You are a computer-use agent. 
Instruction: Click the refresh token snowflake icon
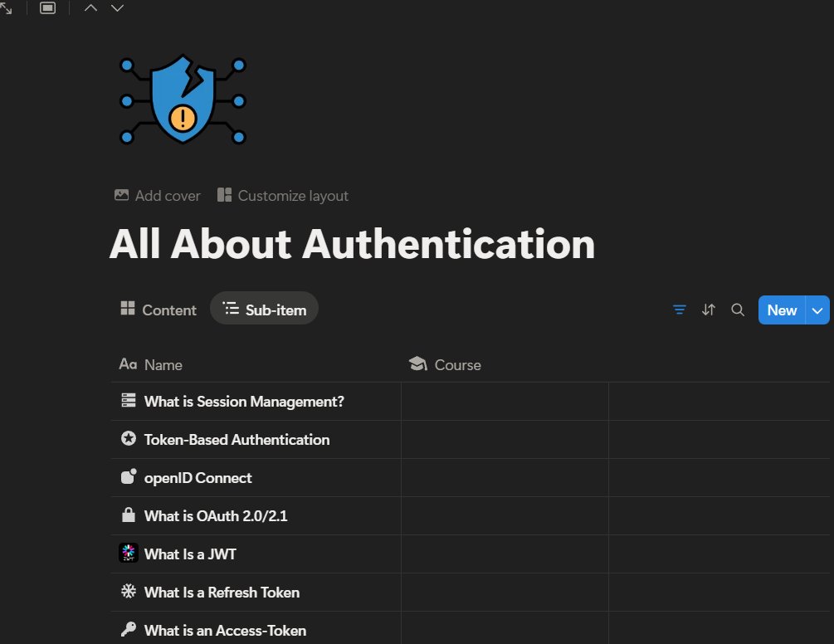(129, 592)
